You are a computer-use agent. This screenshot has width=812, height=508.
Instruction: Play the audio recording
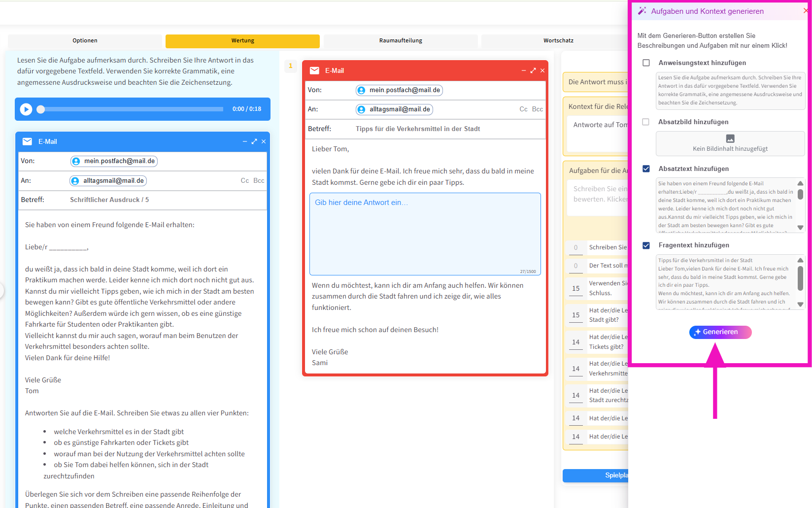(x=26, y=109)
